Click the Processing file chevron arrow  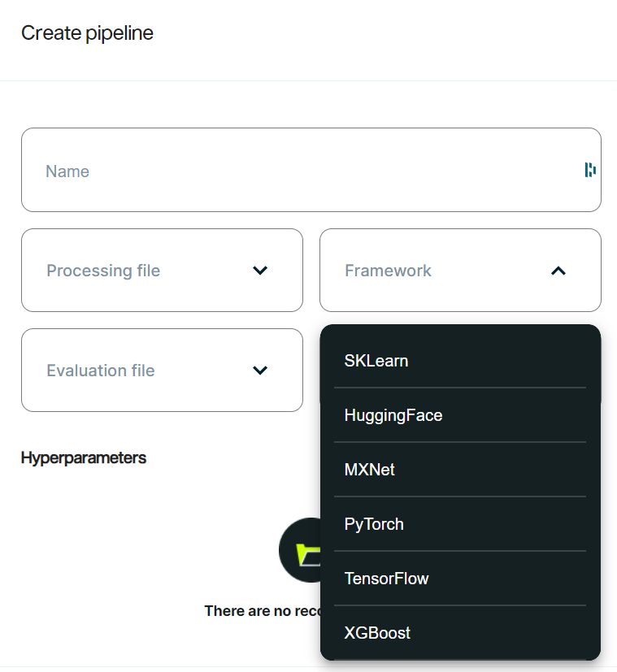click(x=260, y=271)
